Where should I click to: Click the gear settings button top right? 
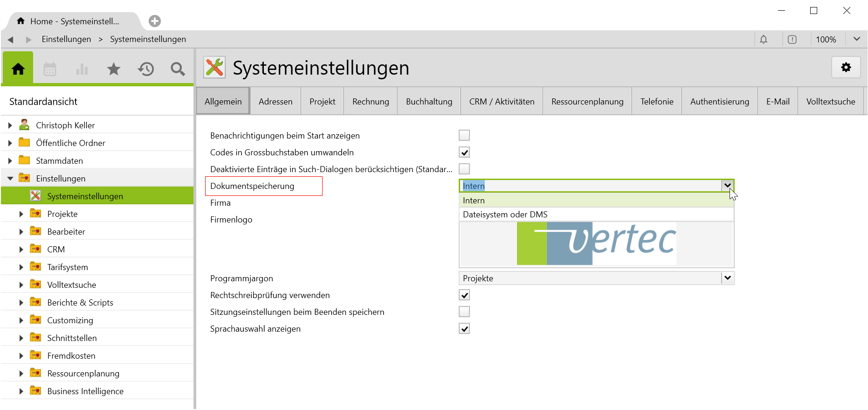pos(846,68)
